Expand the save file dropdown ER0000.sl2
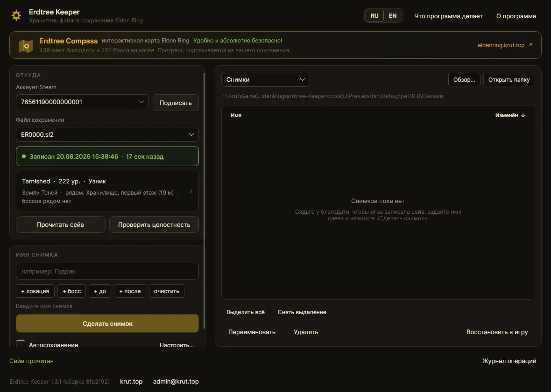Viewport: 551px width, 392px height. [107, 134]
